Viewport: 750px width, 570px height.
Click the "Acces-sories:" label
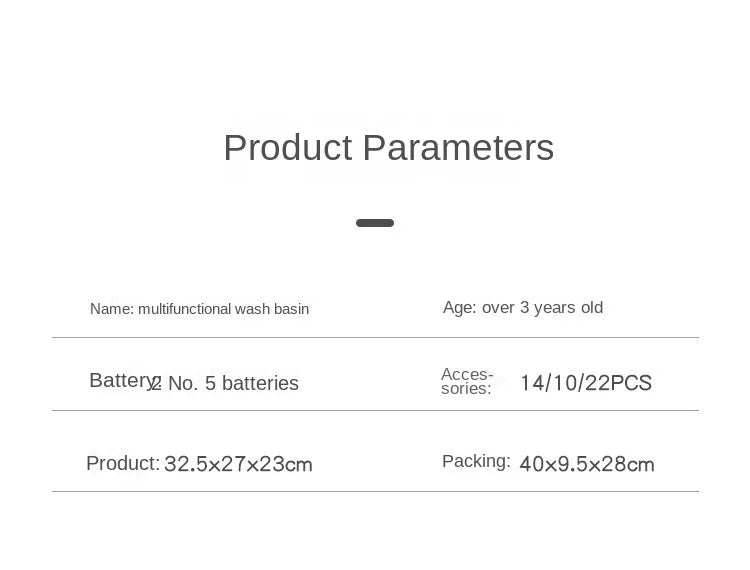click(x=467, y=381)
